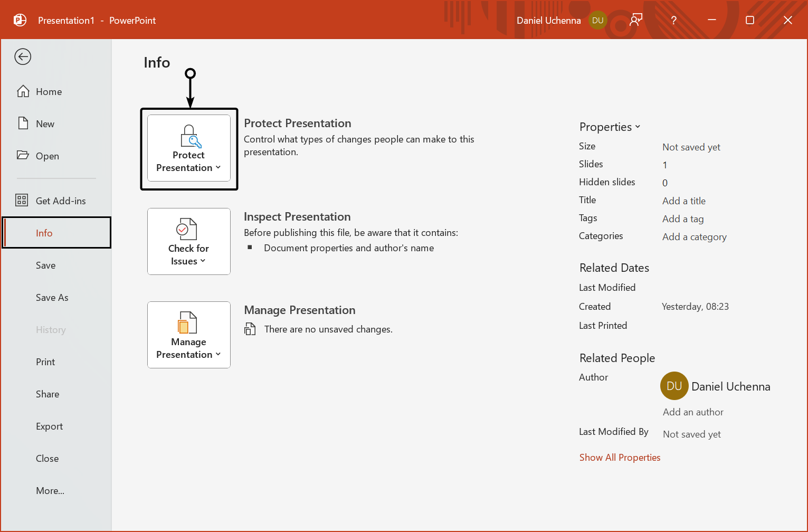Viewport: 808px width, 532px height.
Task: Click the back arrow to exit backstage view
Action: pyautogui.click(x=23, y=56)
